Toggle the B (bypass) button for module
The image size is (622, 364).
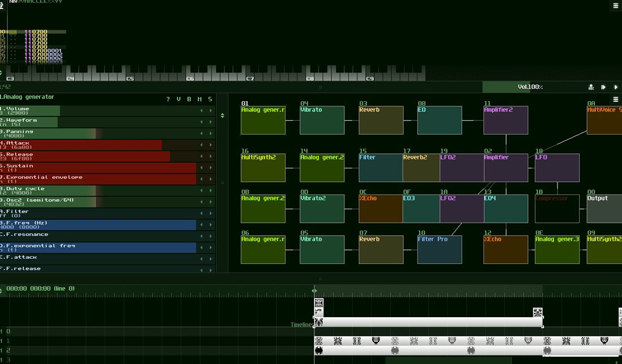pos(189,99)
